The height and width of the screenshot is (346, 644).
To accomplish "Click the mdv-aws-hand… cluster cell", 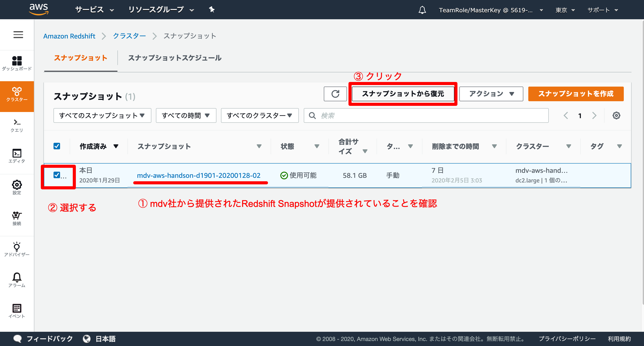I will 541,171.
